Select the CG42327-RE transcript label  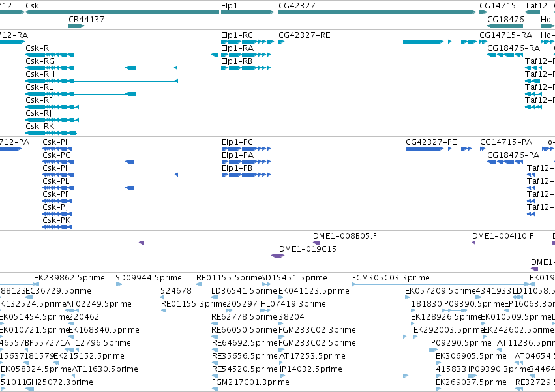[305, 35]
